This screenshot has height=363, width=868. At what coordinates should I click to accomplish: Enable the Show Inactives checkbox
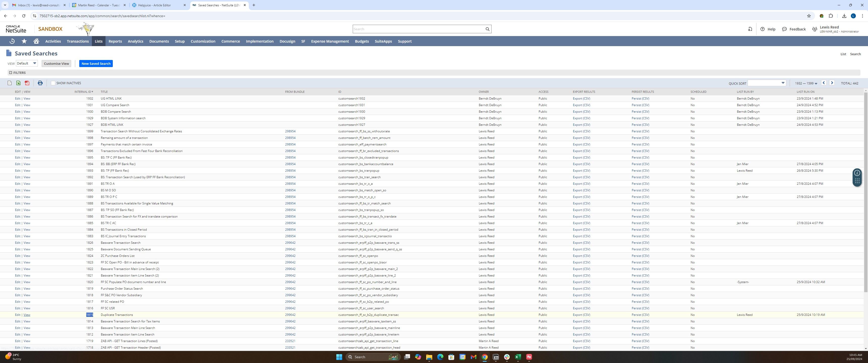53,83
